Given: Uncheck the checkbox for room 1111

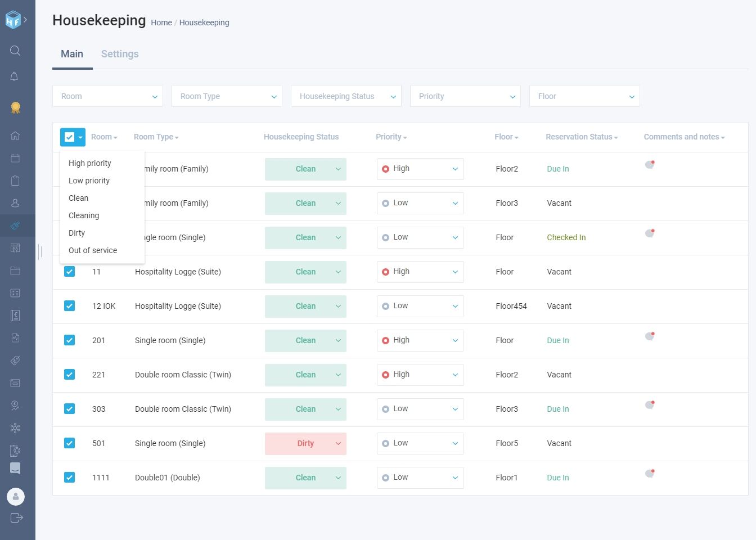Looking at the screenshot, I should [x=69, y=478].
